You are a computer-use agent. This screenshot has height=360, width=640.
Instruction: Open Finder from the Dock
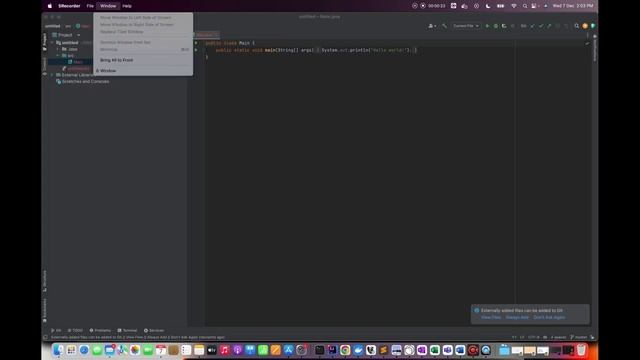(x=58, y=350)
